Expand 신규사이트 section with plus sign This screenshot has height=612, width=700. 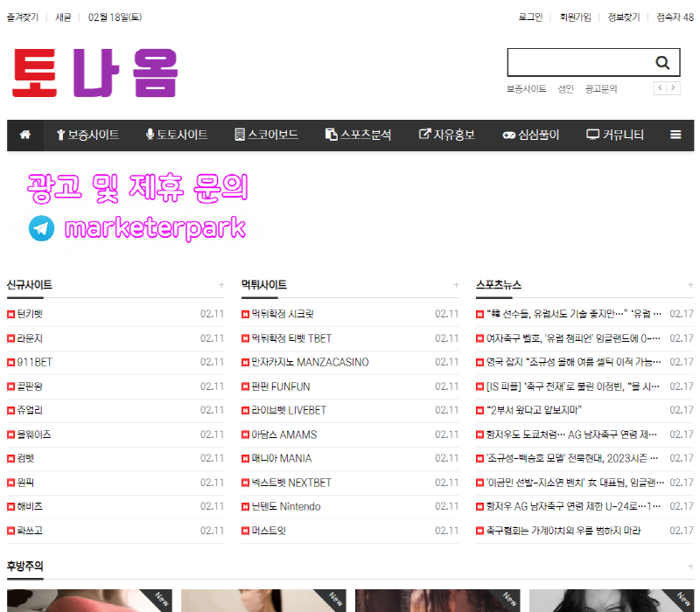(221, 285)
